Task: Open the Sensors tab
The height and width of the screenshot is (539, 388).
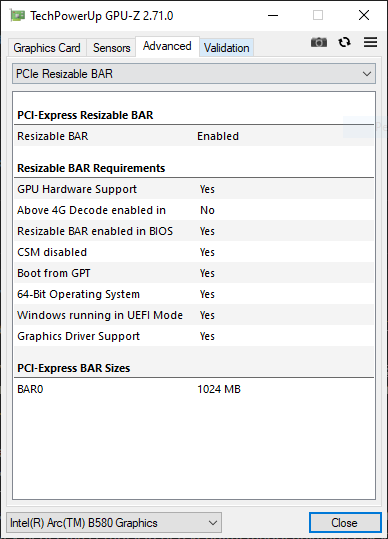Action: click(x=111, y=47)
